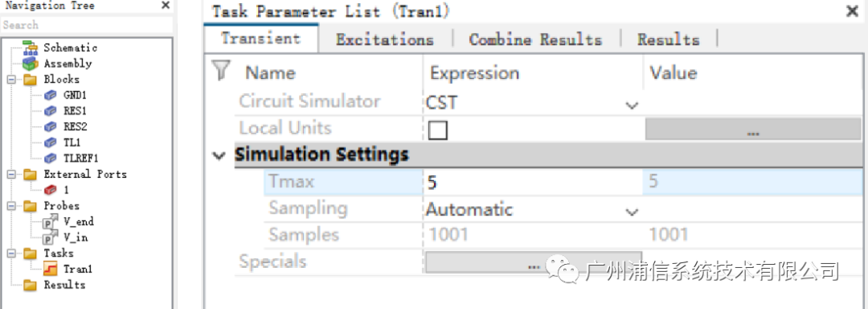The image size is (868, 309).
Task: Click the Specials ellipsis button
Action: [533, 262]
